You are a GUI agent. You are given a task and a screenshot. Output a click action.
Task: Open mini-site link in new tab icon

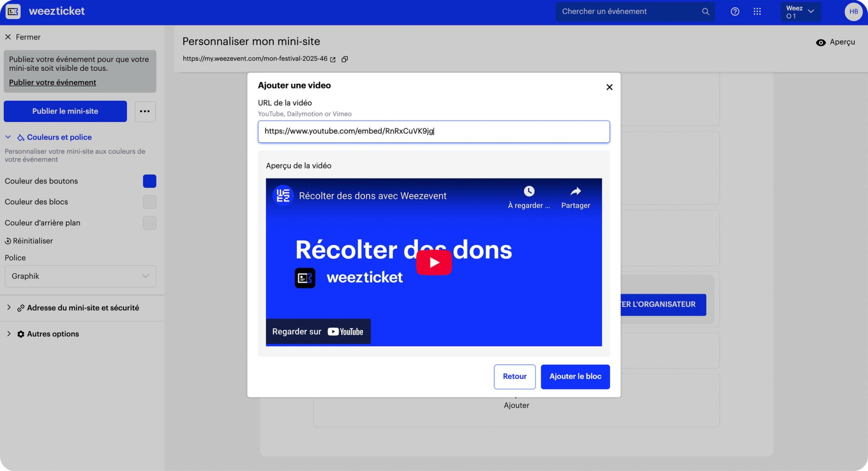tap(333, 59)
